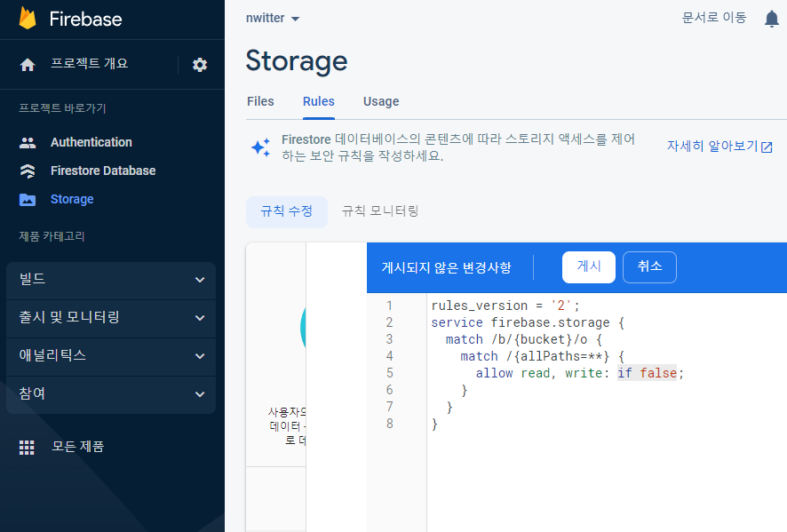Open 모든 제품 in sidebar
Screen dimensions: 787x532
coord(78,447)
